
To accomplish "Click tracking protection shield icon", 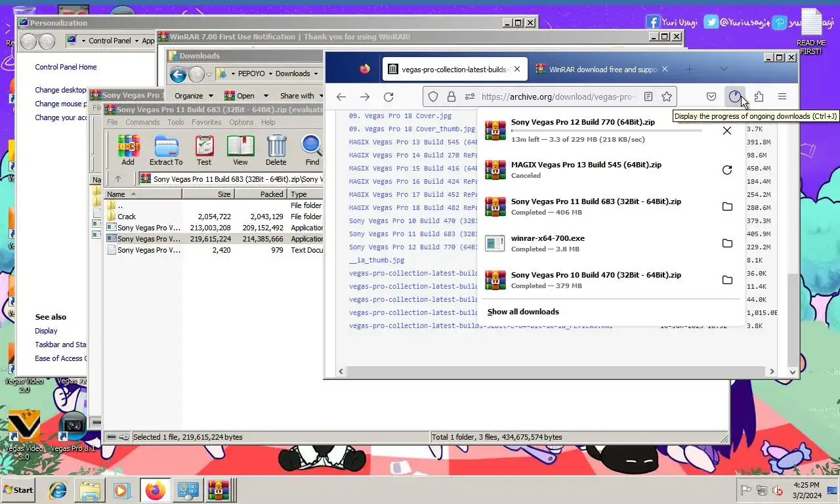I will point(433,96).
